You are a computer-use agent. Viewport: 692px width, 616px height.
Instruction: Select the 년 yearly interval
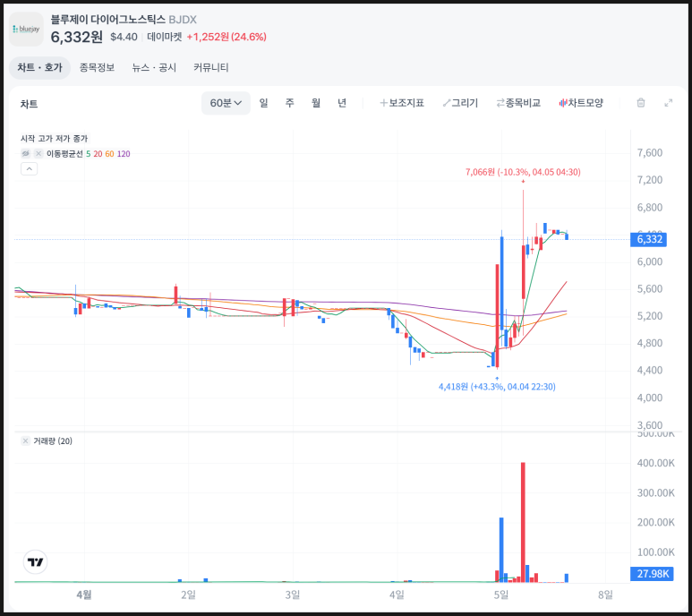[342, 103]
